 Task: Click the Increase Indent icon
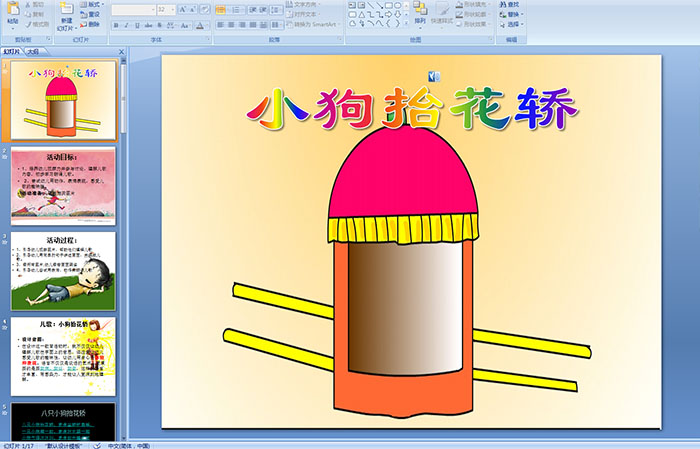(263, 9)
